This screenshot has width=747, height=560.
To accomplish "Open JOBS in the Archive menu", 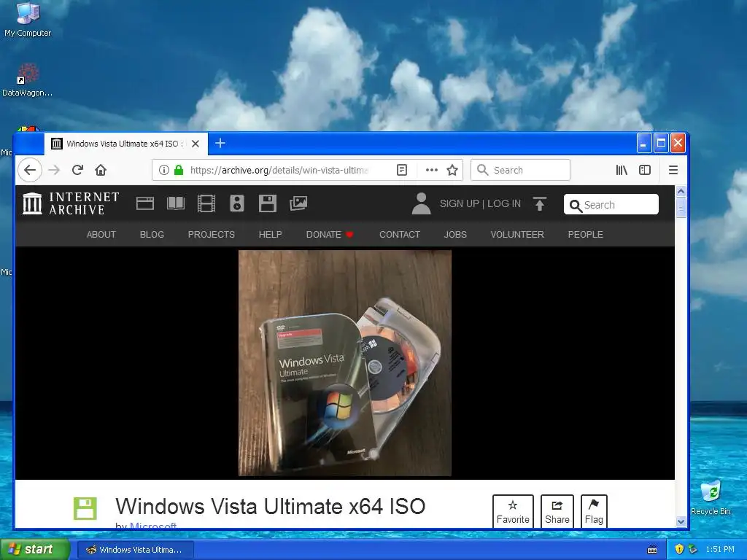I will (455, 234).
